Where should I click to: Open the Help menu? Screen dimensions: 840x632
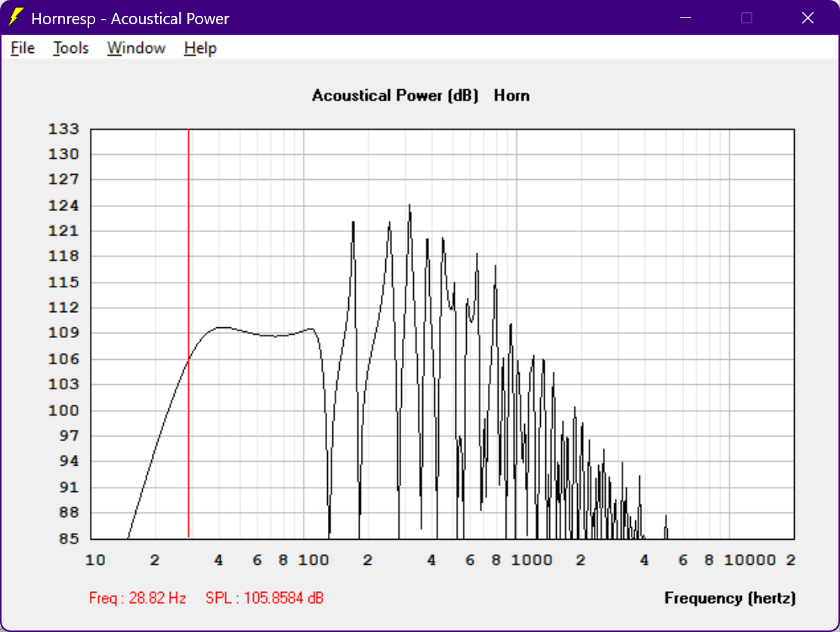click(200, 48)
